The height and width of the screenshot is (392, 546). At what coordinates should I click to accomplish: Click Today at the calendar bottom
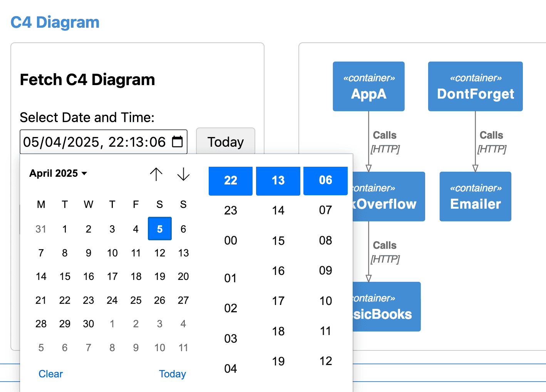pyautogui.click(x=172, y=374)
